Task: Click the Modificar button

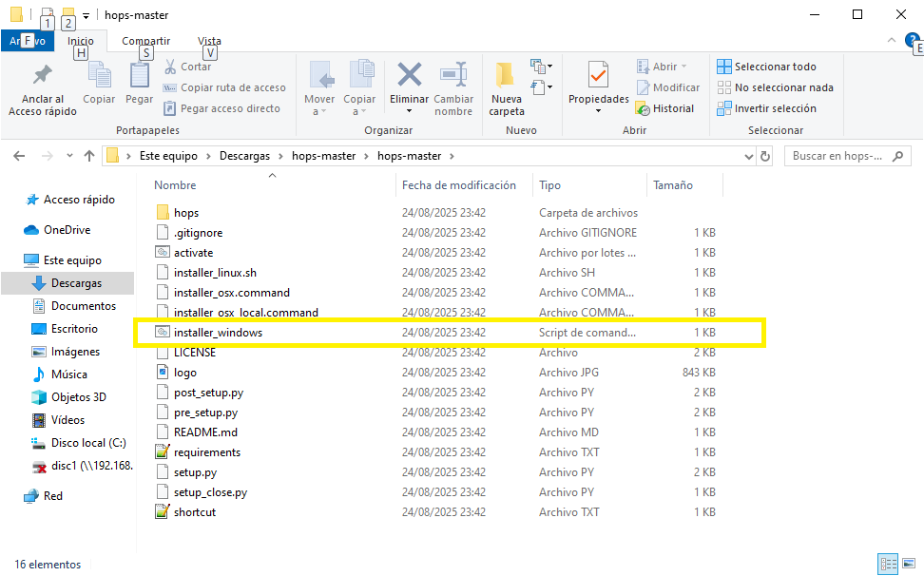Action: coord(668,87)
